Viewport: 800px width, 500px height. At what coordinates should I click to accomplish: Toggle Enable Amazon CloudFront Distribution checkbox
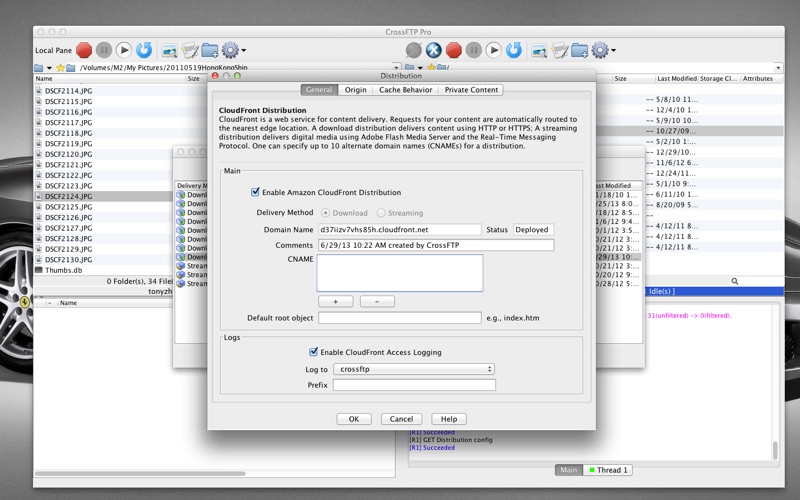click(255, 192)
